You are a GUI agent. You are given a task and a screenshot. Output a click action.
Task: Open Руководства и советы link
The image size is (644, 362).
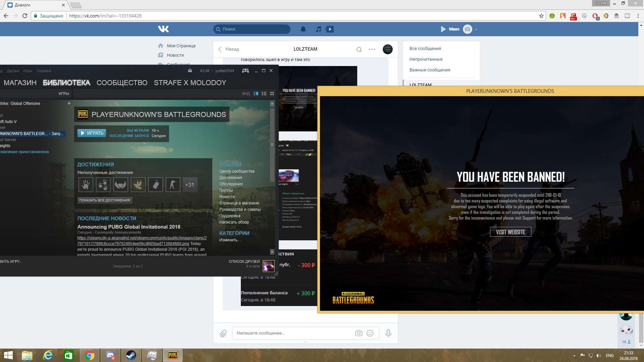click(240, 209)
